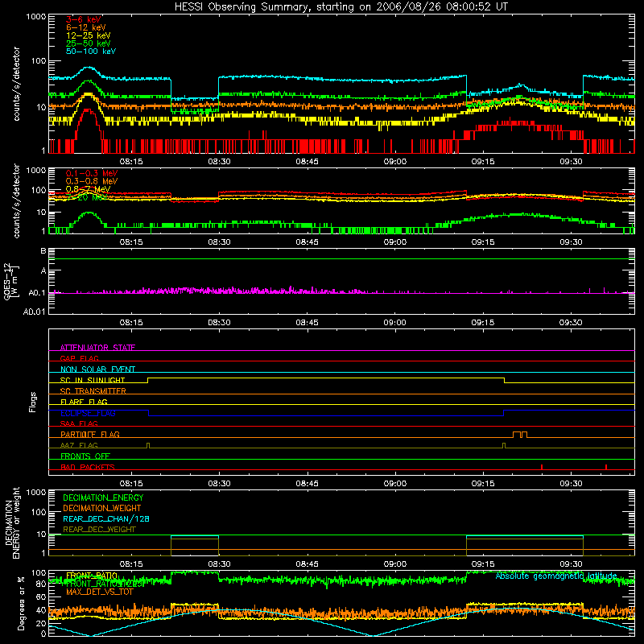Click the HESSI Observing Summary title text
The height and width of the screenshot is (644, 644).
coord(341,7)
